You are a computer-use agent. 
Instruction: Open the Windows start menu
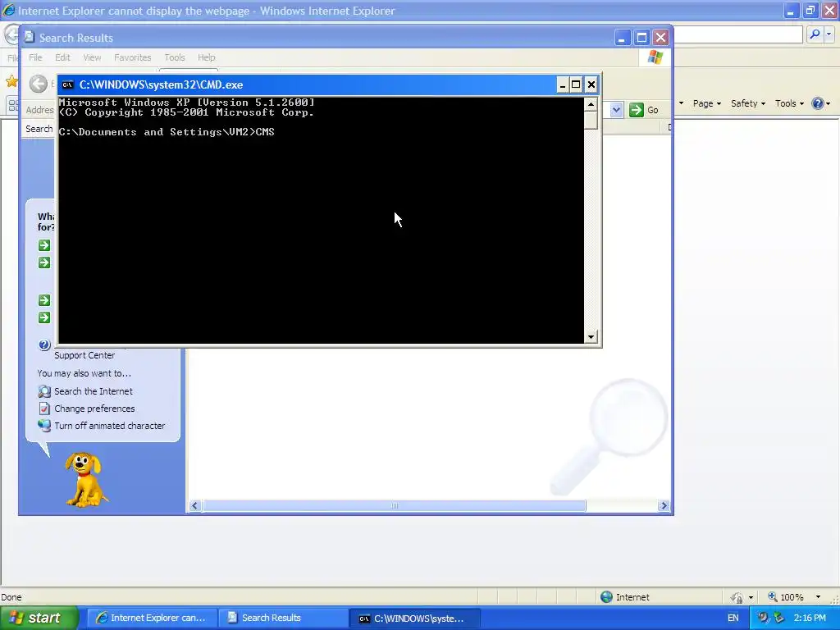tap(39, 618)
